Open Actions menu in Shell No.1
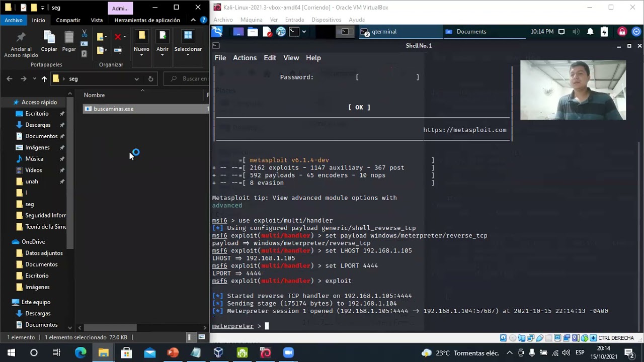Viewport: 644px width, 362px height. point(245,58)
